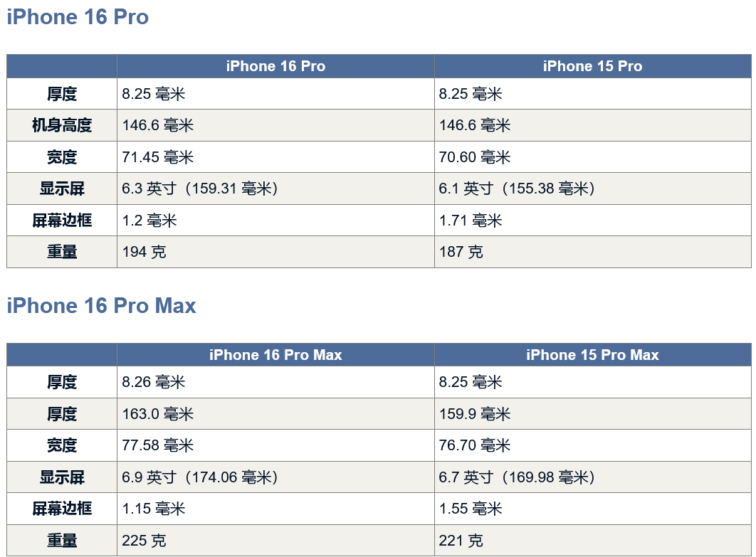Select the 6.1 英寸 (155.38 毫米) display cell
Image resolution: width=756 pixels, height=557 pixels.
point(592,189)
